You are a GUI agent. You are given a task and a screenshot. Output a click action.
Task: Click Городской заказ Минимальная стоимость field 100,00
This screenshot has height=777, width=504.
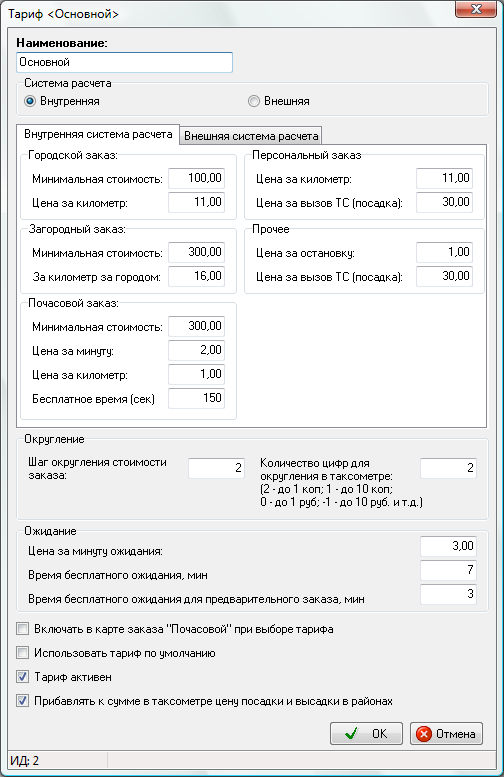pyautogui.click(x=196, y=178)
